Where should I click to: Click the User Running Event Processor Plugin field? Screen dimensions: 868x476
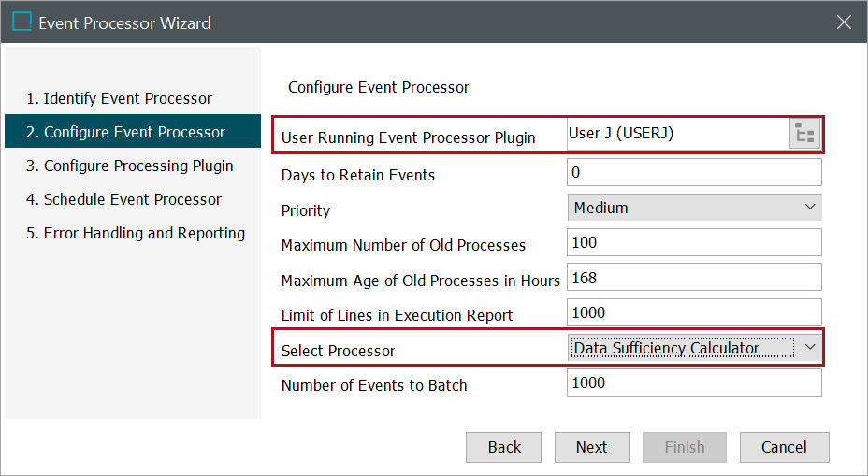coord(678,135)
